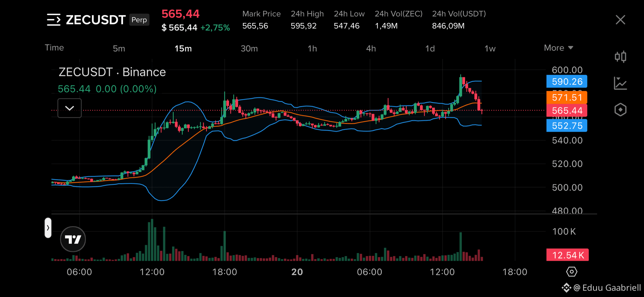Click the bold 20 date label on time axis

tap(297, 272)
